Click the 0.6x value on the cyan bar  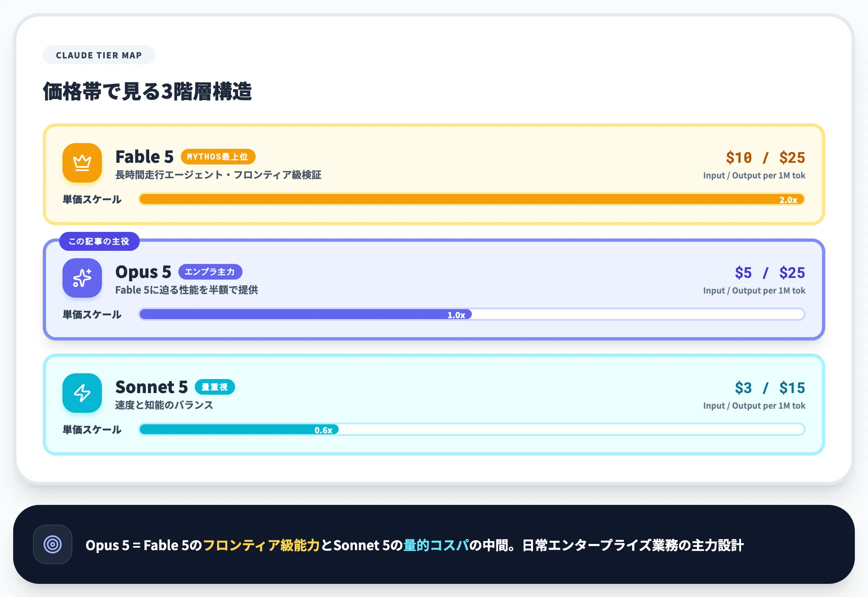point(323,430)
